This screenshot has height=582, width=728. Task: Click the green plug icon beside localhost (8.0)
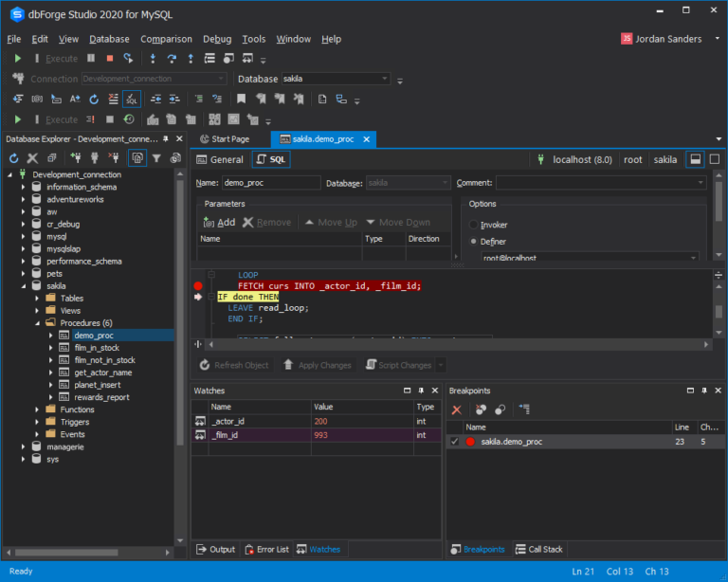(540, 159)
